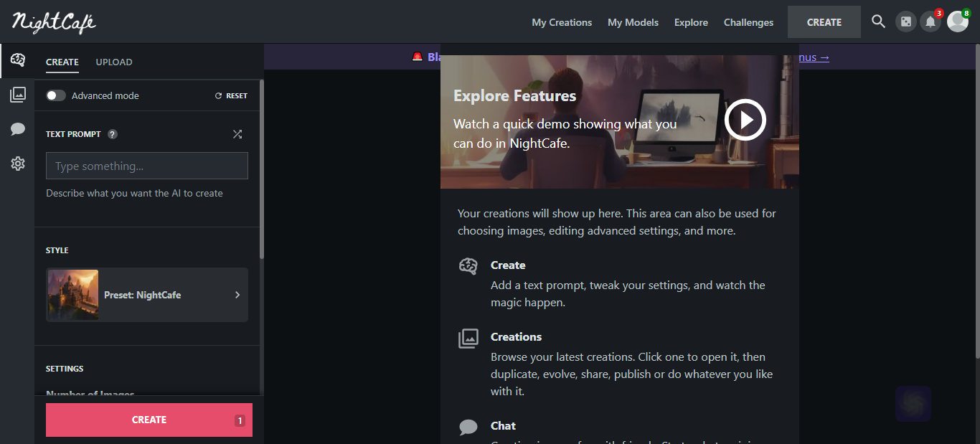
Task: Go to My Models
Action: (633, 22)
